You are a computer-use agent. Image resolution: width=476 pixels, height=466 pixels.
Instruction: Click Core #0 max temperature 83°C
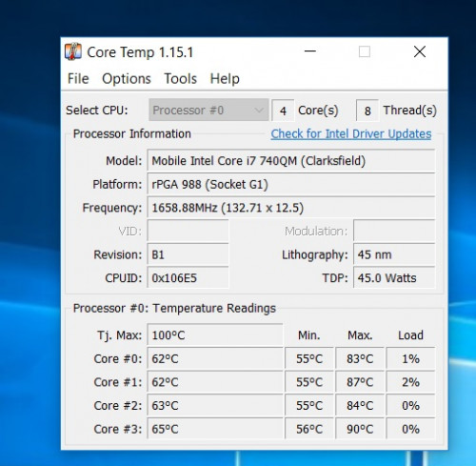pyautogui.click(x=360, y=358)
